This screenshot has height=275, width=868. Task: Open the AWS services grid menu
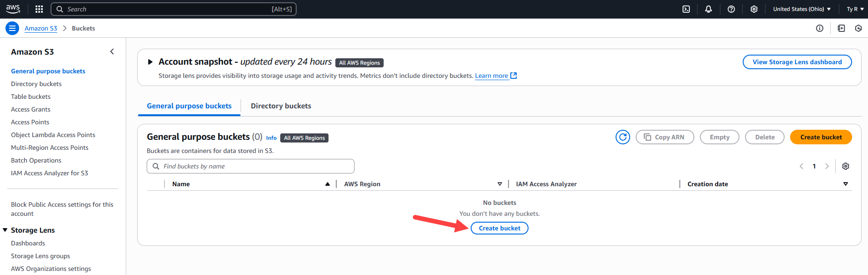point(39,9)
